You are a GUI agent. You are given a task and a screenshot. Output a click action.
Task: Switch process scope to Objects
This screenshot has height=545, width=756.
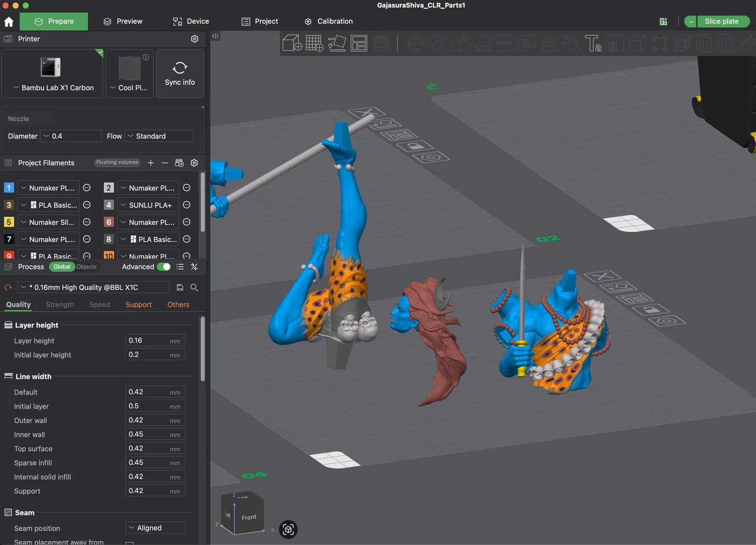pos(86,267)
